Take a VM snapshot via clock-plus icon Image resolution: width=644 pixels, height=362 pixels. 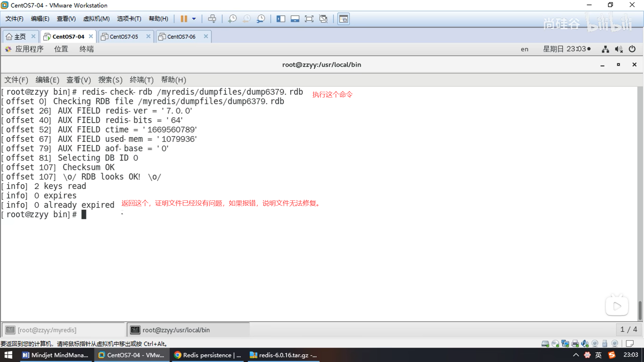pos(232,19)
